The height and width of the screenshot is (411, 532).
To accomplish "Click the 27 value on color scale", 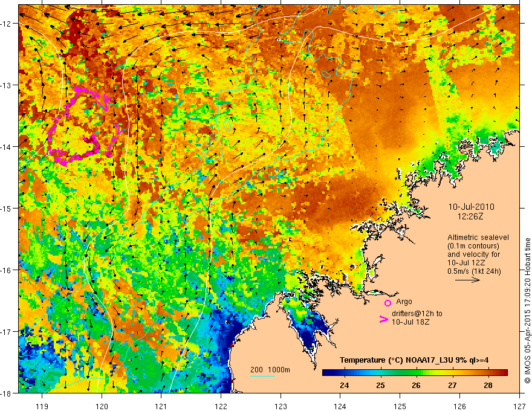I will pos(452,385).
